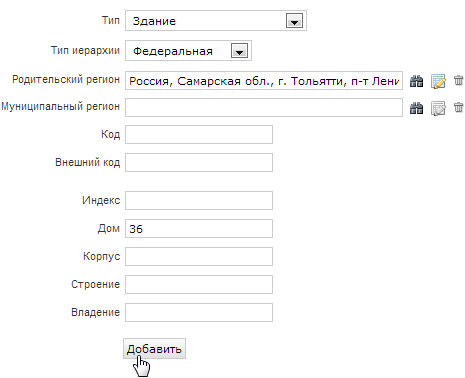
Task: Click the Корпус label text
Action: click(101, 256)
